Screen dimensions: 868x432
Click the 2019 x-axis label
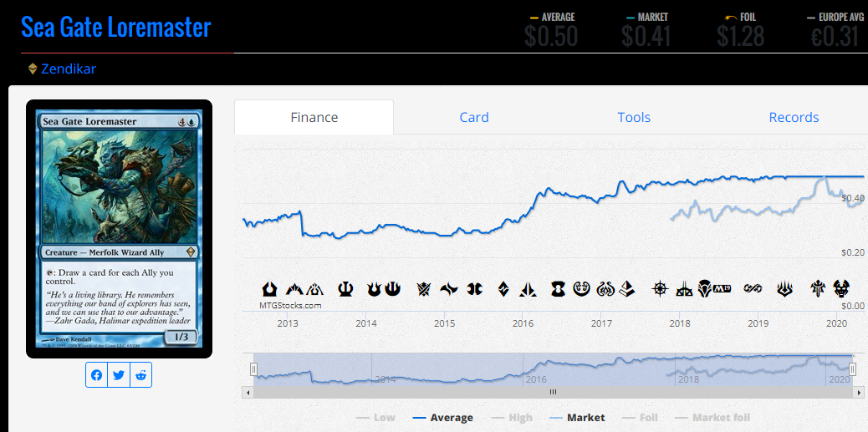758,323
